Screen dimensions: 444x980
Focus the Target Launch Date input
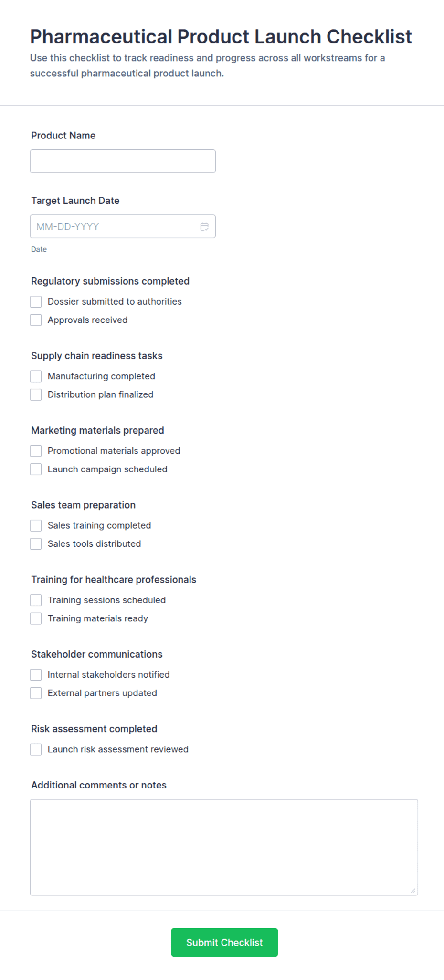coord(123,226)
